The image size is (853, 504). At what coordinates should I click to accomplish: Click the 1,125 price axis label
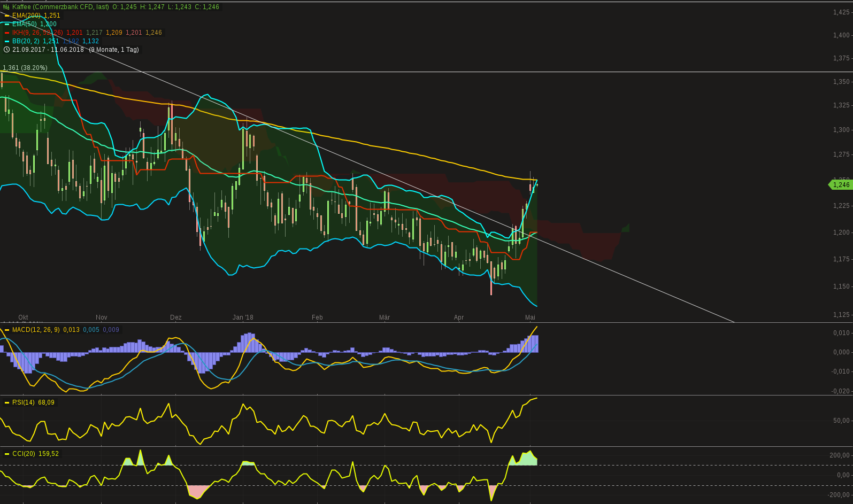841,315
